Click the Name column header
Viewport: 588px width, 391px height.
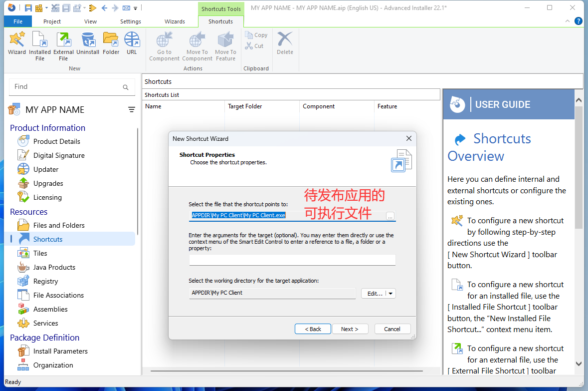pos(184,106)
